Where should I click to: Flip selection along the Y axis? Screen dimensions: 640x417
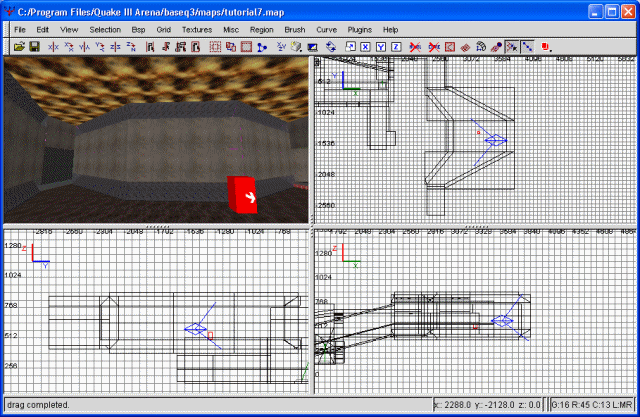coord(84,47)
